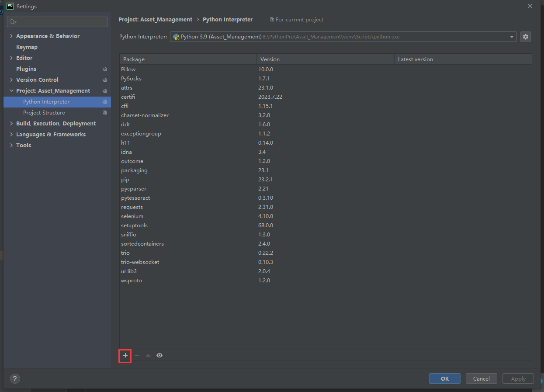Viewport: 544px width, 392px height.
Task: Collapse the Project: Asset_Management section
Action: (x=11, y=91)
